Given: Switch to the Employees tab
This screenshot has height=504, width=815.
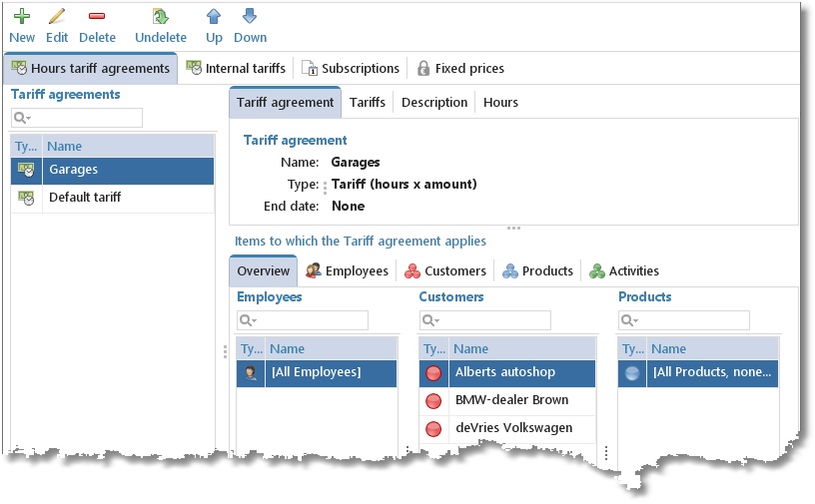Looking at the screenshot, I should coord(348,271).
